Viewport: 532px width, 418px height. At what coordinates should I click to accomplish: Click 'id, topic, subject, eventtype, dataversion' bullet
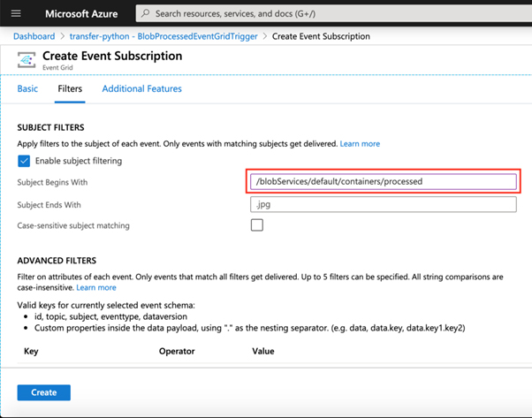(111, 316)
